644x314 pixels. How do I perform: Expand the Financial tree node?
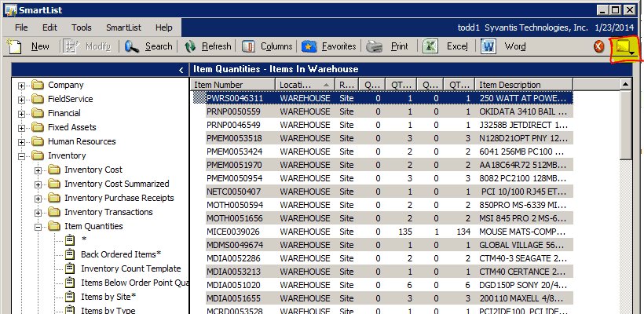[x=21, y=114]
